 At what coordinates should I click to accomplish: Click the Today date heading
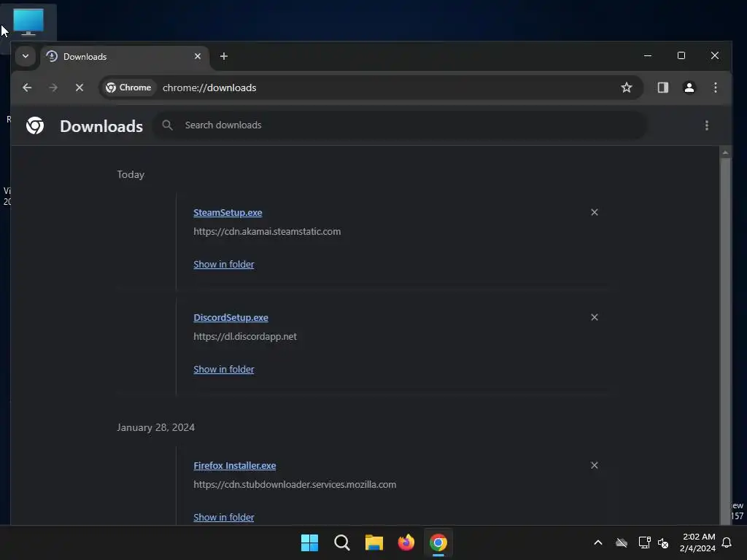131,175
